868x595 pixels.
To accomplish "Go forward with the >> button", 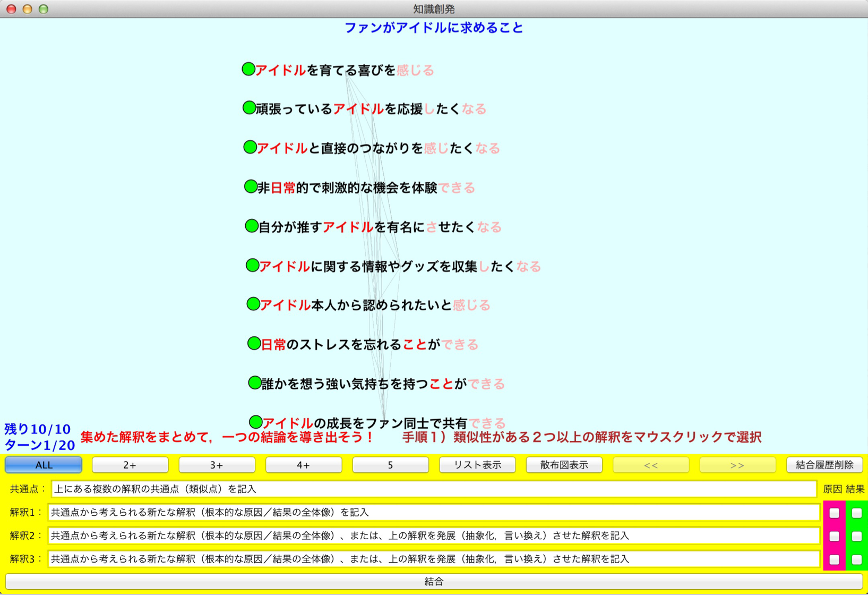I will (737, 465).
